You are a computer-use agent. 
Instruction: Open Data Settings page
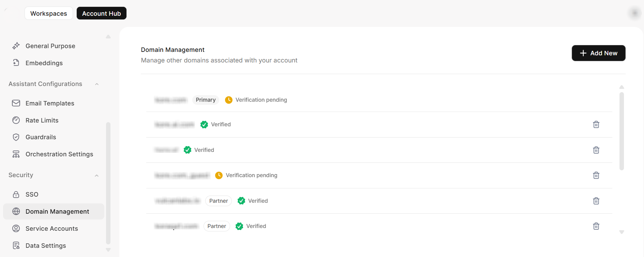(x=46, y=246)
